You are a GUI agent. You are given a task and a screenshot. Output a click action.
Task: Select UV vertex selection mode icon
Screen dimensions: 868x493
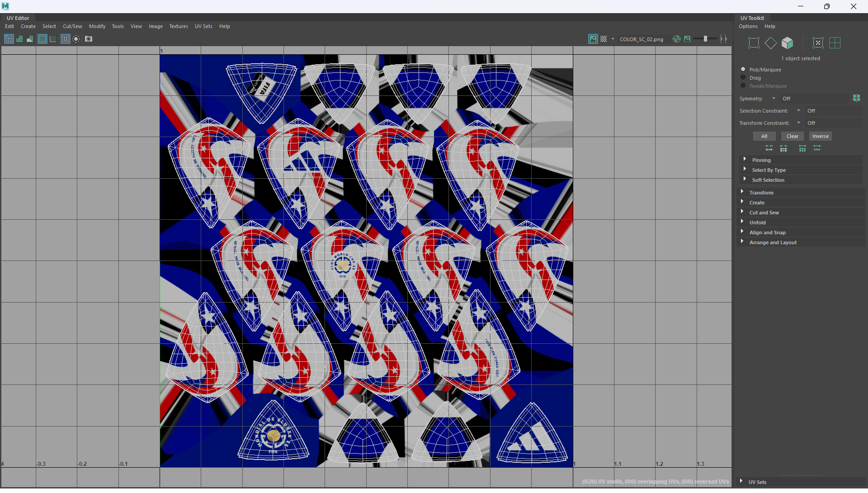pyautogui.click(x=754, y=43)
